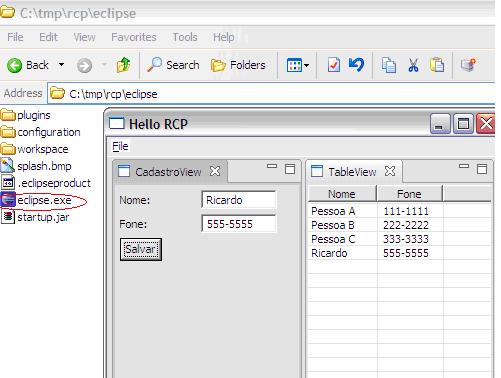The height and width of the screenshot is (378, 501).
Task: Click the Salvar button
Action: click(141, 249)
